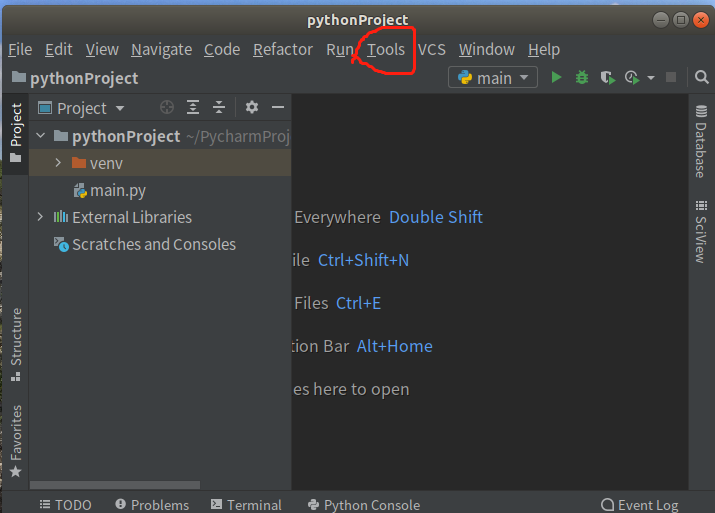Open Project panel gear options

[252, 108]
